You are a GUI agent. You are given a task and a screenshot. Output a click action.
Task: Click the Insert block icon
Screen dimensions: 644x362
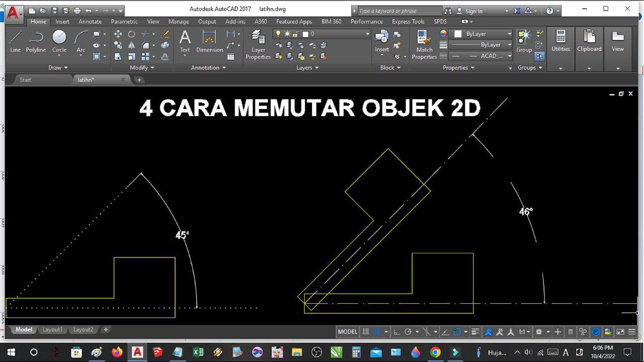tap(382, 41)
